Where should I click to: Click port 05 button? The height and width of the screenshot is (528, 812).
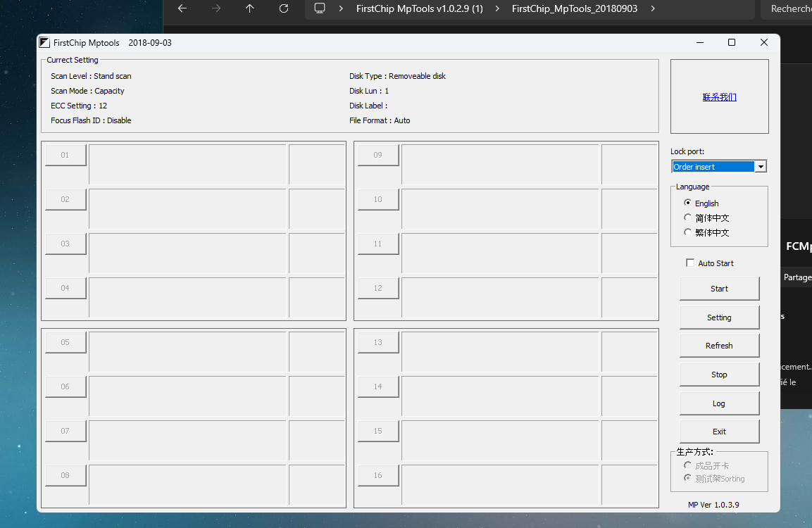[x=65, y=342]
